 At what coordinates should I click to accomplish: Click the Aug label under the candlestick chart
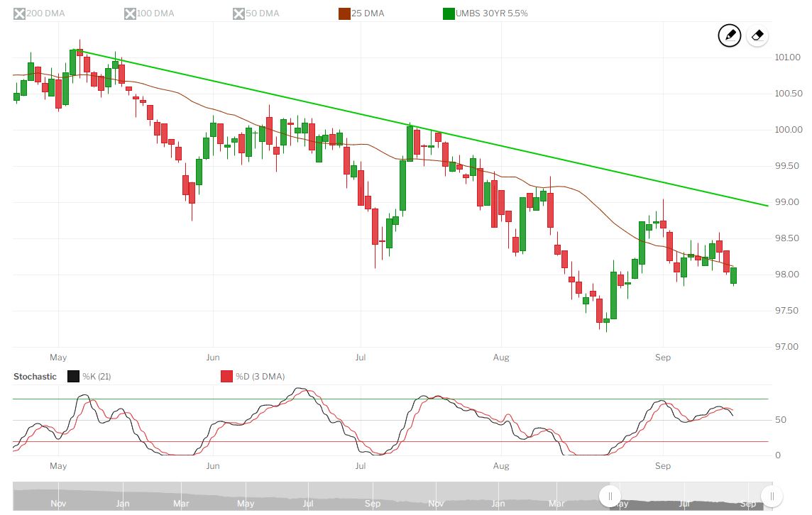coord(501,358)
